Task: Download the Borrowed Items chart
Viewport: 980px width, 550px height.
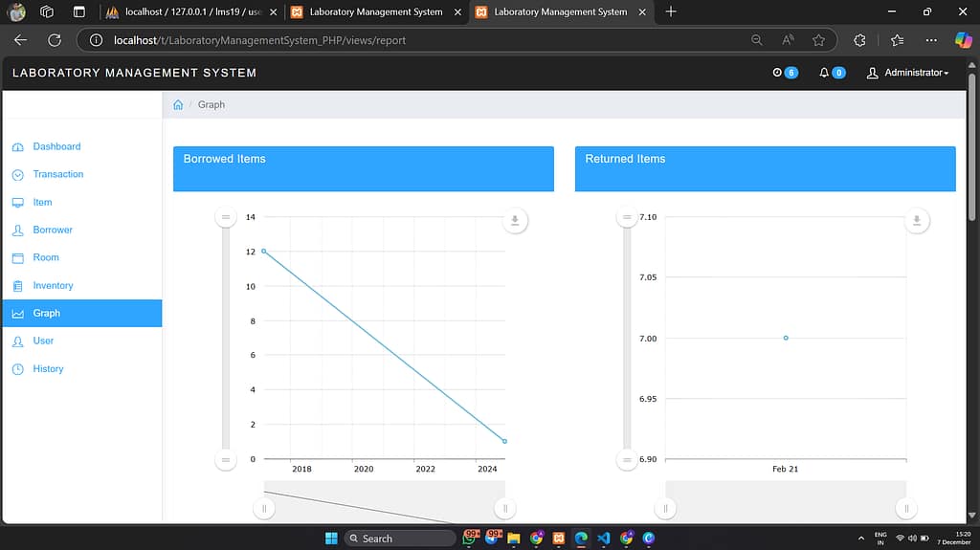Action: pyautogui.click(x=515, y=221)
